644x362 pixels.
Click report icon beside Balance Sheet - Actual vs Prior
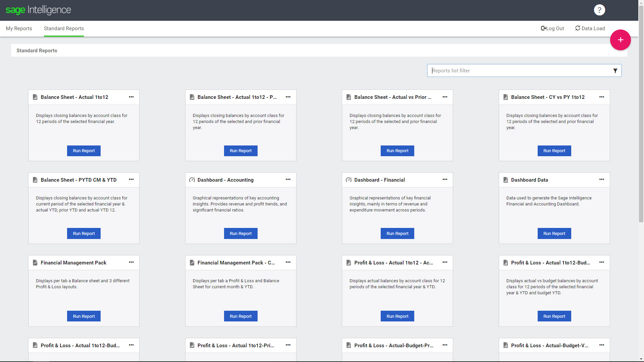click(x=348, y=97)
